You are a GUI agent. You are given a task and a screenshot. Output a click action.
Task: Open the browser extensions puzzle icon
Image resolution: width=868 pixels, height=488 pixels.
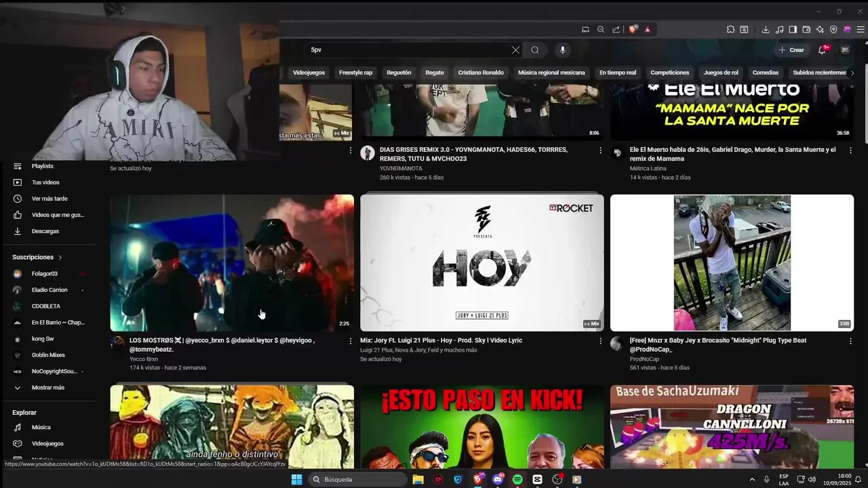730,29
